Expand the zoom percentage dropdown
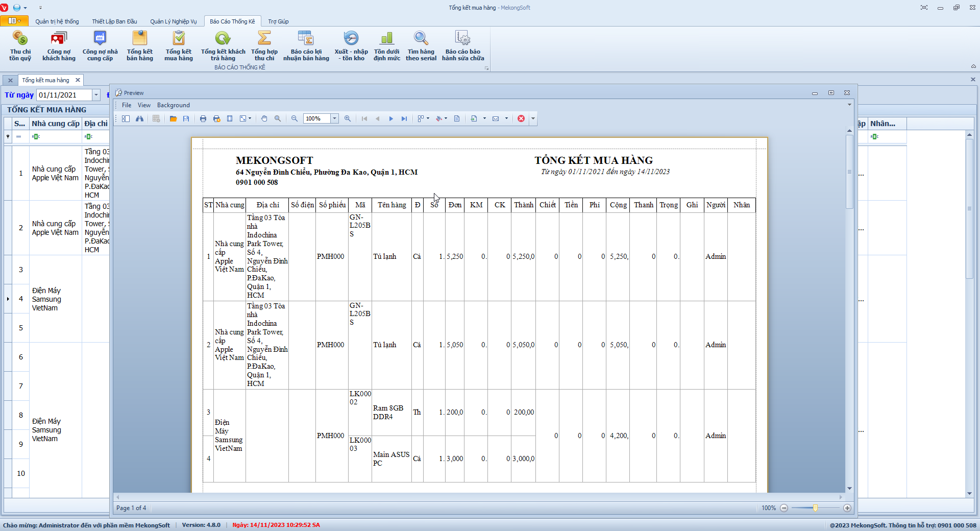This screenshot has width=980, height=531. [x=335, y=118]
